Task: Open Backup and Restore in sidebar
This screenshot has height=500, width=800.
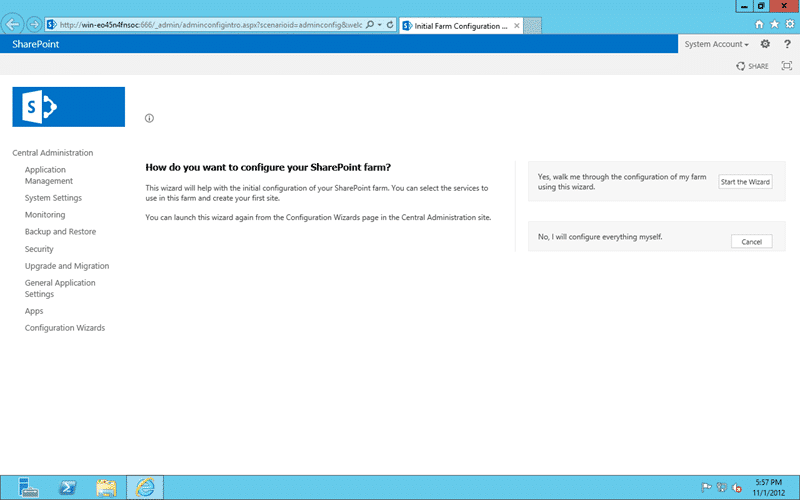Action: pos(60,232)
